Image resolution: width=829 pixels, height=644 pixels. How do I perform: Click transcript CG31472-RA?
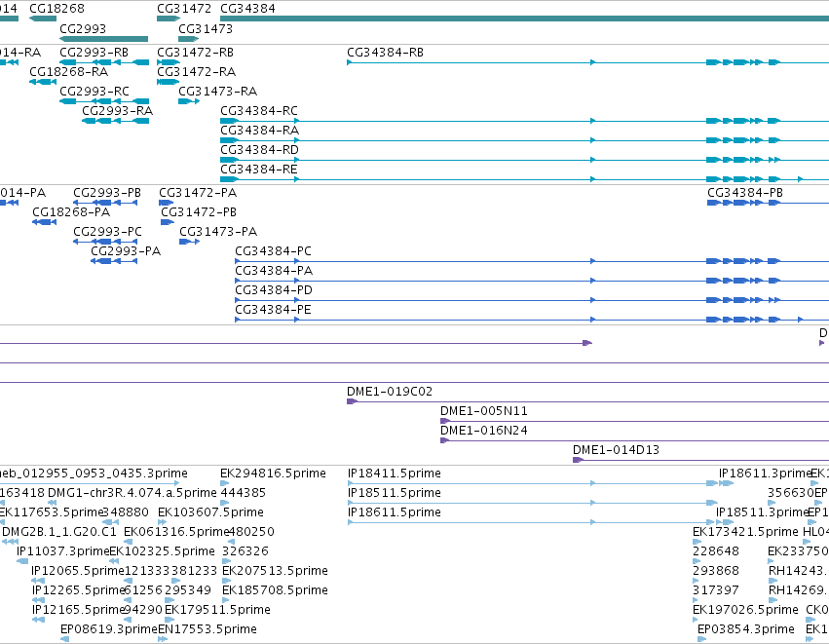[196, 72]
